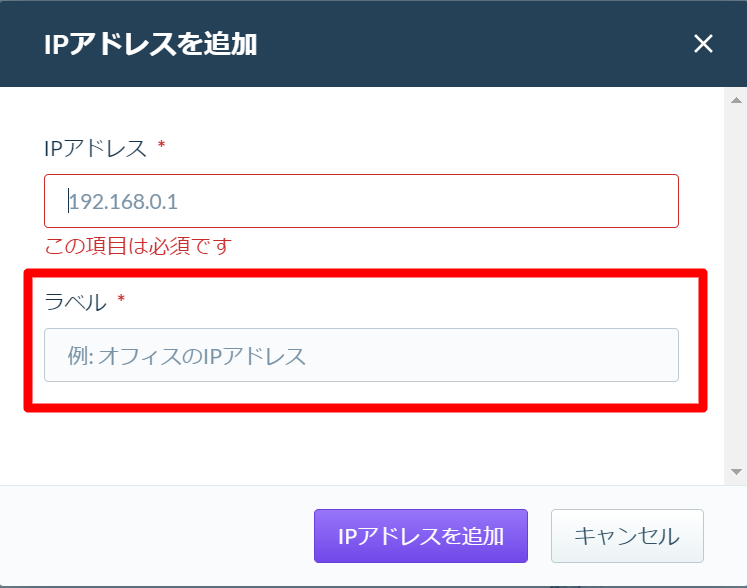This screenshot has width=747, height=588.
Task: Click the scrollbar down arrow
Action: pos(736,472)
